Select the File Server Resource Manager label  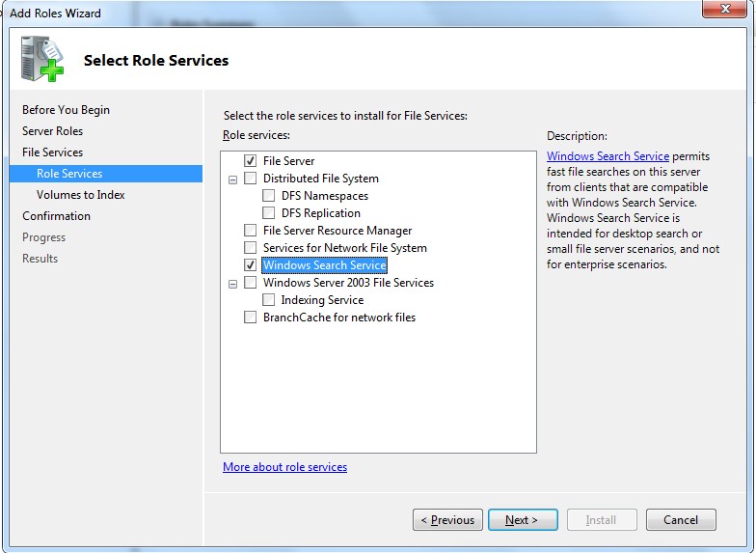(x=337, y=231)
